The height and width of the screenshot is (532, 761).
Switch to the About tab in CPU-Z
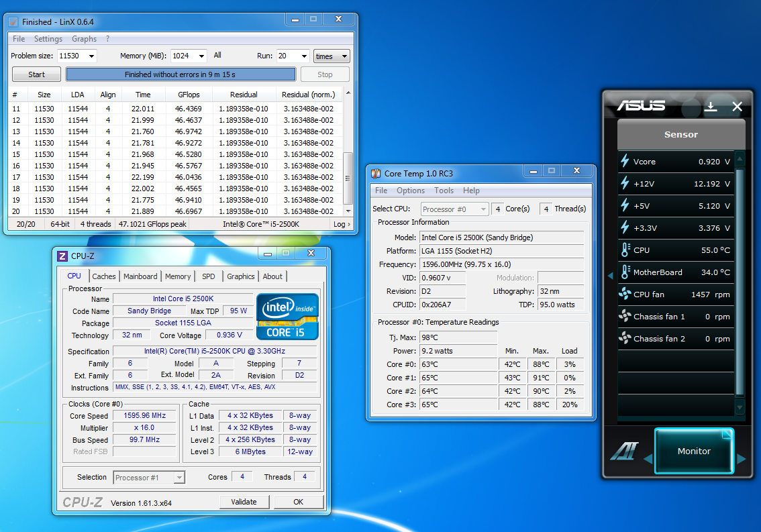[272, 276]
